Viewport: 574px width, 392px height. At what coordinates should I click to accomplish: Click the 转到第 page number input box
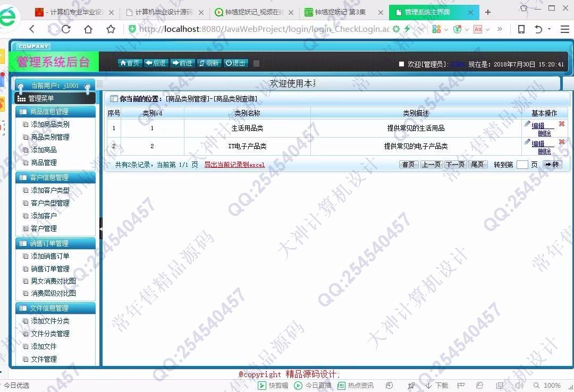coord(522,165)
